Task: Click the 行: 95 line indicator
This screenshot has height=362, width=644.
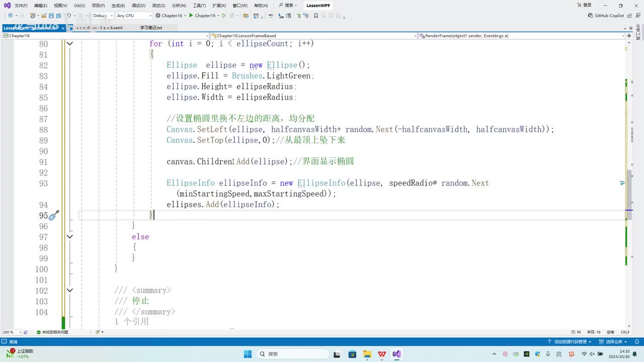Action: coord(576,332)
